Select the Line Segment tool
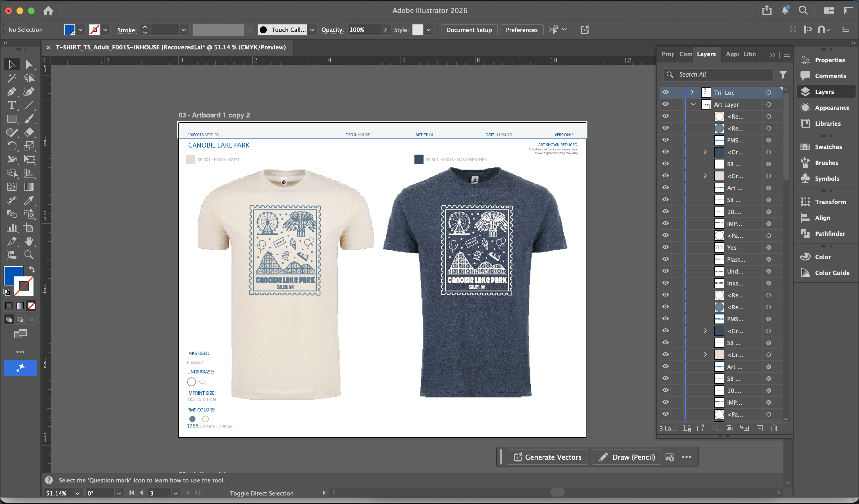Screen dimensions: 859x504 [29, 105]
